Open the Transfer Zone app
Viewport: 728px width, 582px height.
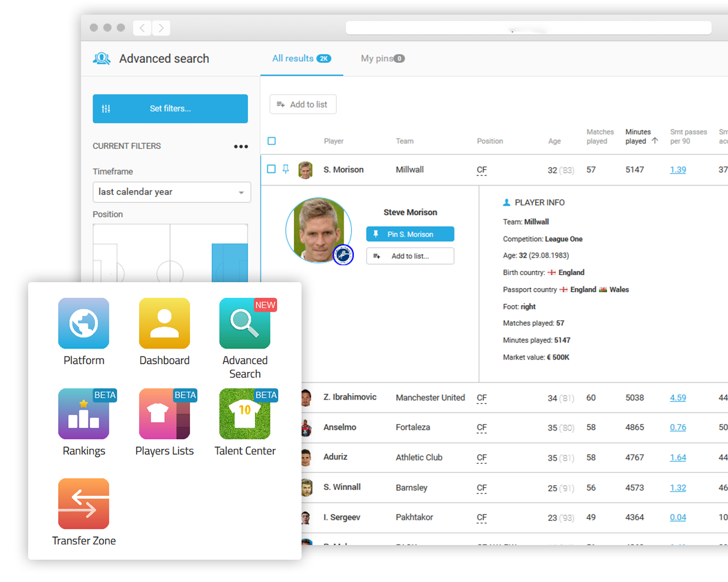pos(83,503)
